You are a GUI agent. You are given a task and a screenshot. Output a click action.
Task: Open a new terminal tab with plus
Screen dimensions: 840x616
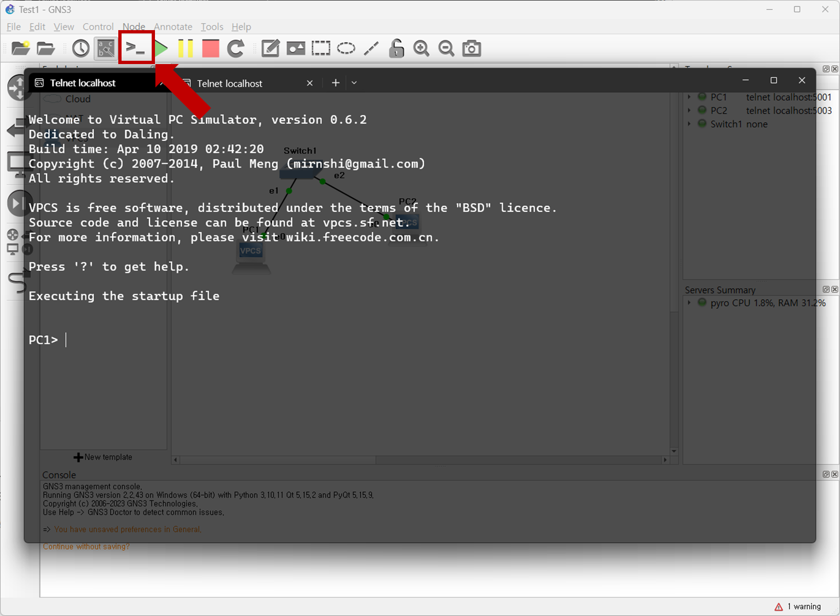[x=336, y=83]
